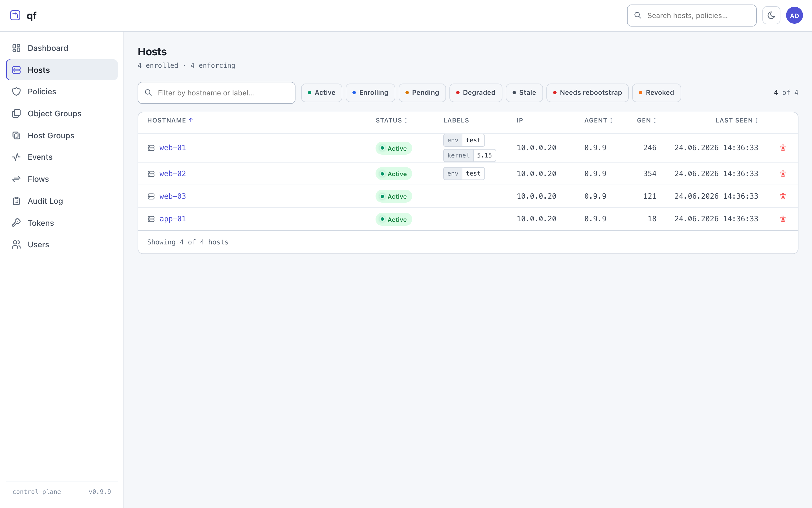Open Flows in sidebar
Image resolution: width=812 pixels, height=508 pixels.
[62, 179]
